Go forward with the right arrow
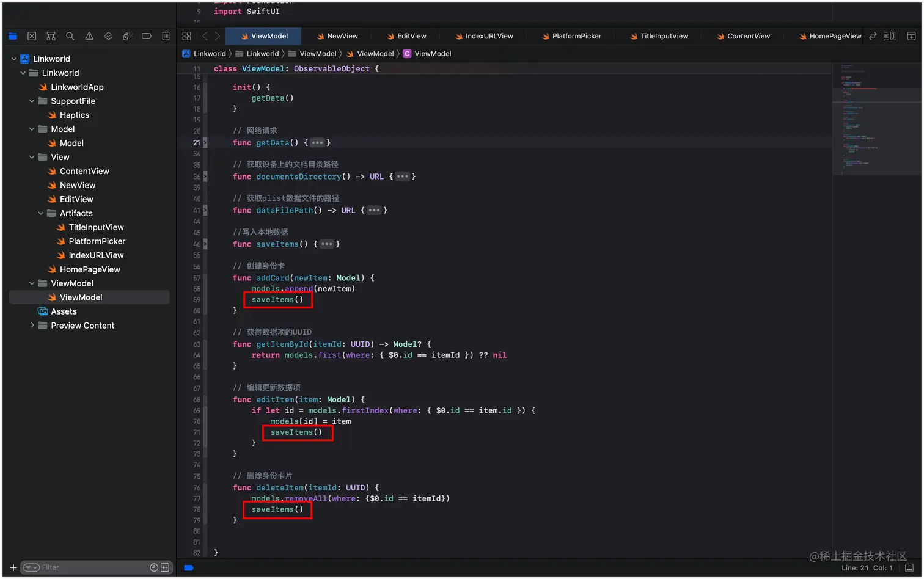This screenshot has width=924, height=579. (217, 36)
